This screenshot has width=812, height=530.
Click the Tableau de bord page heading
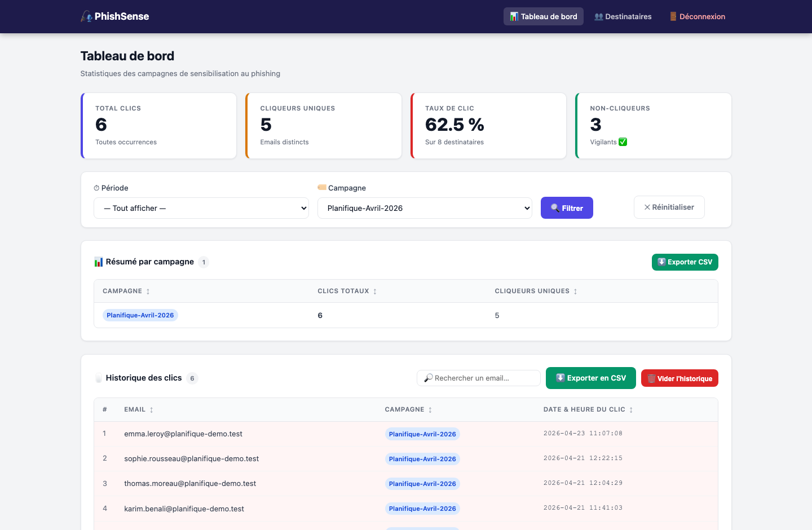pos(127,56)
